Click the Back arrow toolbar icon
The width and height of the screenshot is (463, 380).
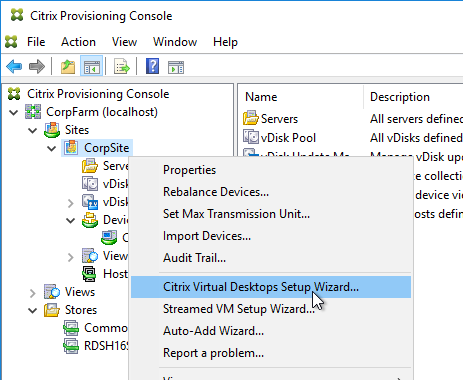(14, 66)
